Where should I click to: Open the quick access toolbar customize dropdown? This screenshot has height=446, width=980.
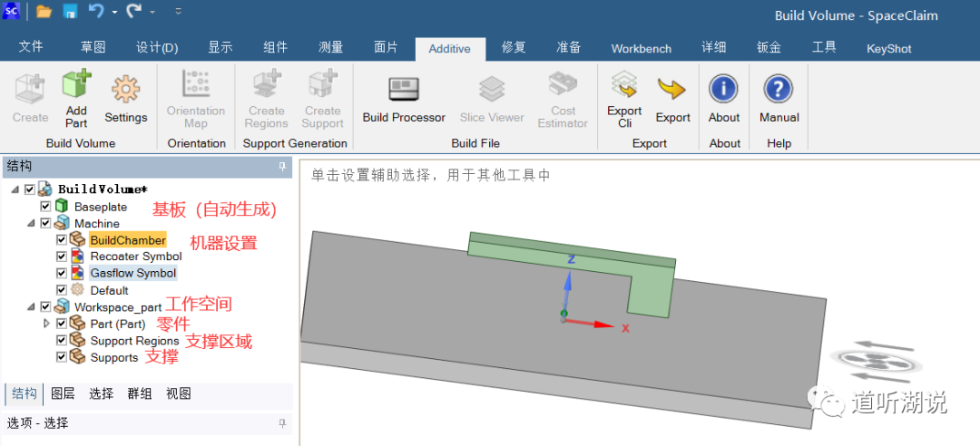point(178,11)
